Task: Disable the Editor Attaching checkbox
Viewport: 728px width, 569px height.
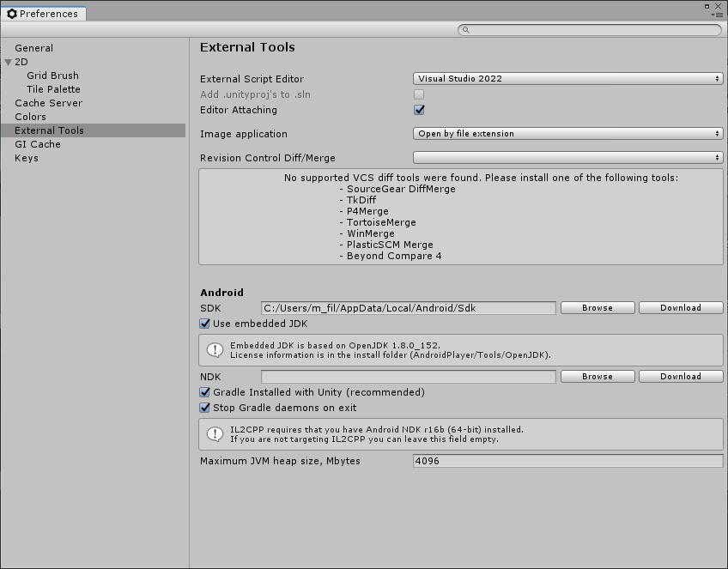Action: [x=419, y=110]
